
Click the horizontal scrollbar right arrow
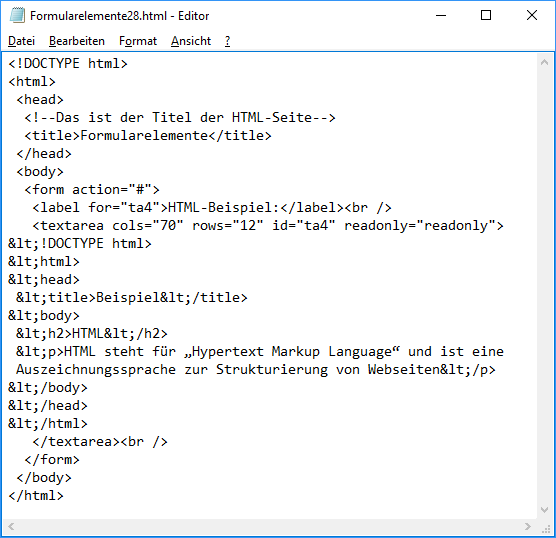(x=528, y=527)
